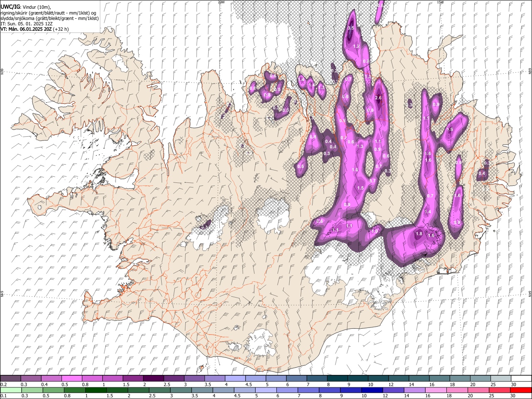
Task: Pick the darkest green 1 mm rain swatch
Action: pos(96,390)
